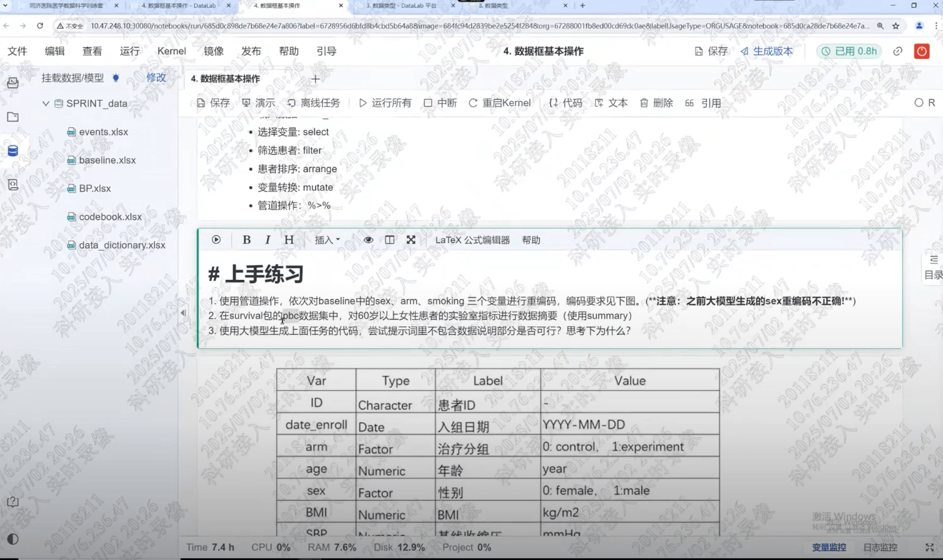The width and height of the screenshot is (943, 560).
Task: Open the 插入 dropdown menu
Action: click(x=327, y=240)
